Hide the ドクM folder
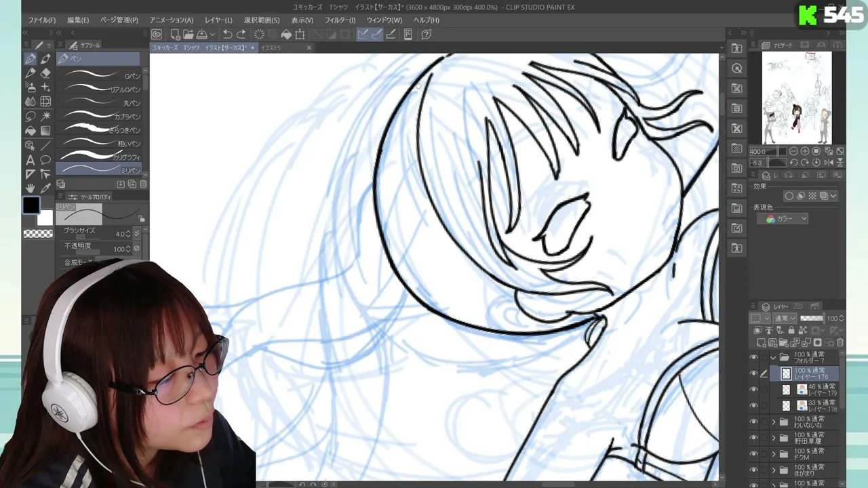This screenshot has width=868, height=488. (753, 454)
